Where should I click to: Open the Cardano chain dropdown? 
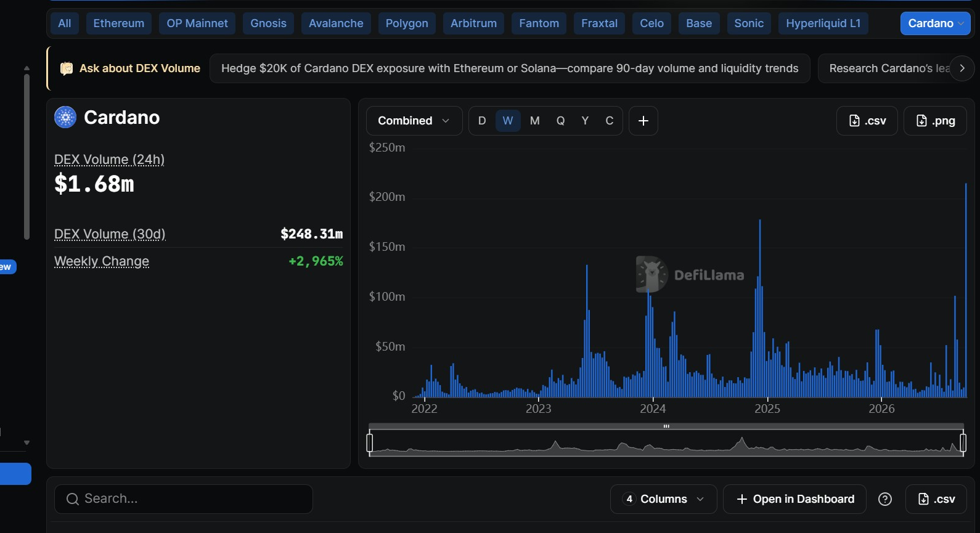936,23
